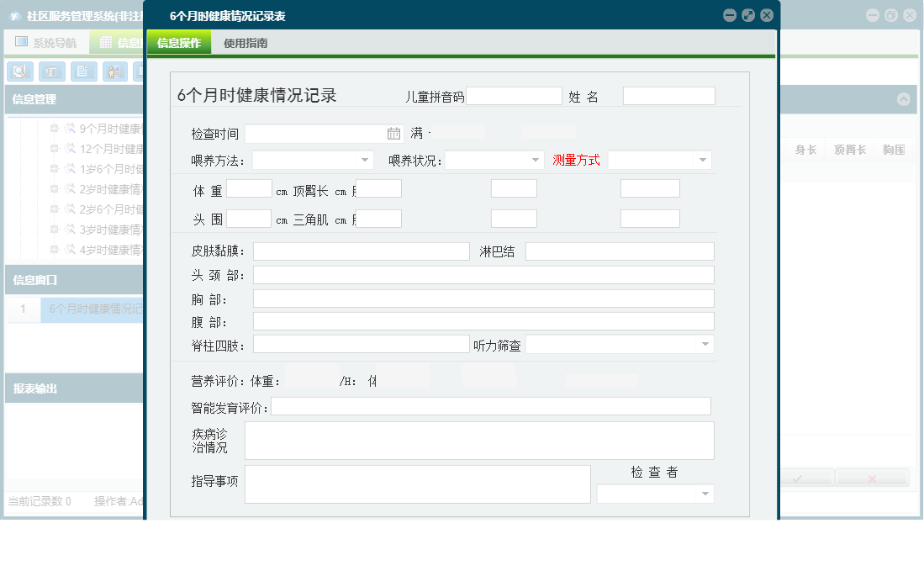Click the 顶臀长 column header in background table
The height and width of the screenshot is (576, 924).
850,150
